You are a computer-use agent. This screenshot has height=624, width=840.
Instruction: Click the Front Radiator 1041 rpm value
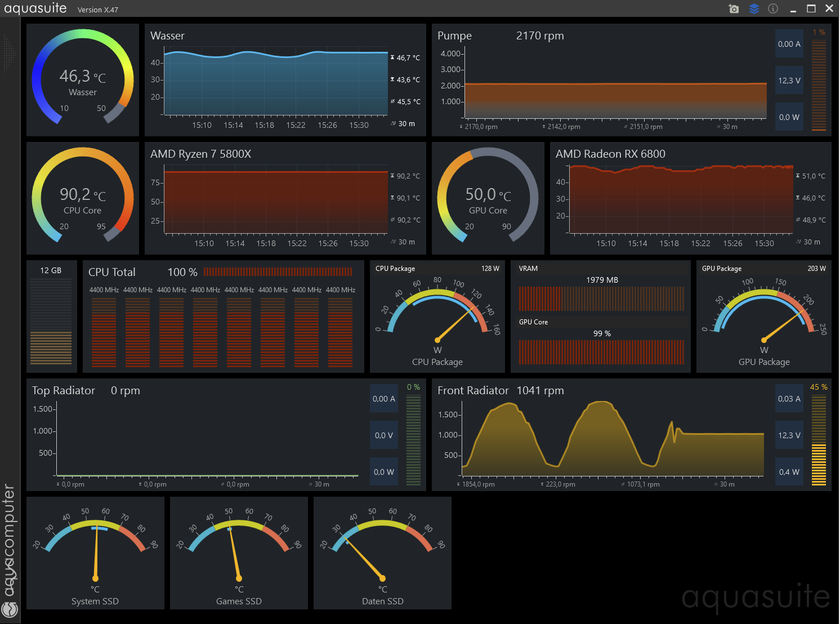(x=540, y=390)
